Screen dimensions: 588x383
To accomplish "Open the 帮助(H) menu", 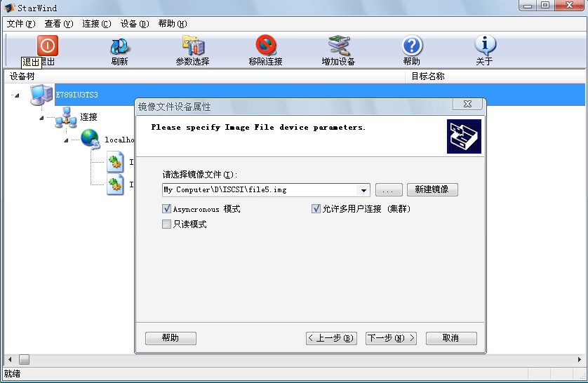I will coord(173,24).
